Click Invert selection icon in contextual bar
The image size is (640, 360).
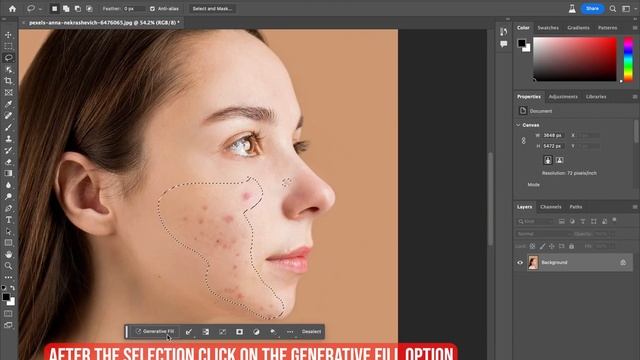(206, 332)
